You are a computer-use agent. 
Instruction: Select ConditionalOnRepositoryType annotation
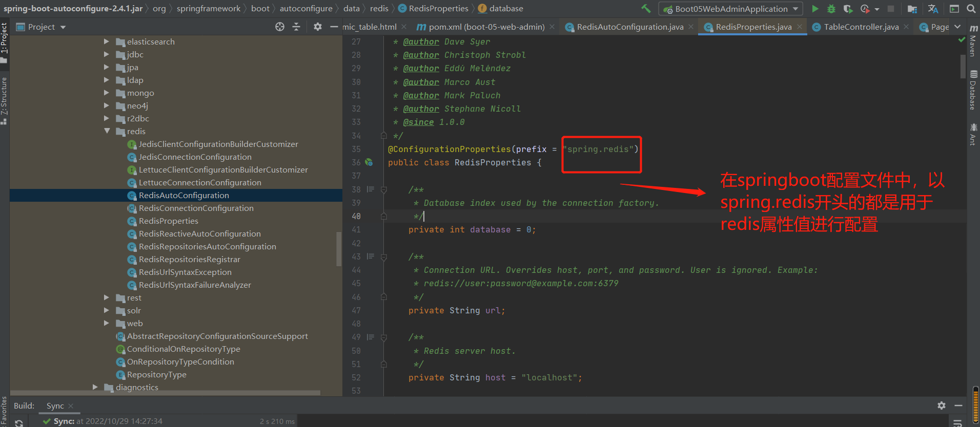183,349
